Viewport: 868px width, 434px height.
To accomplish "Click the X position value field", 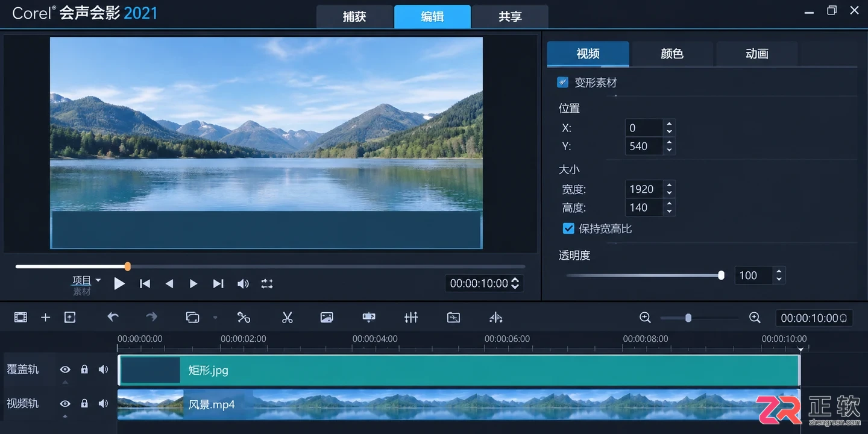I will [x=644, y=128].
